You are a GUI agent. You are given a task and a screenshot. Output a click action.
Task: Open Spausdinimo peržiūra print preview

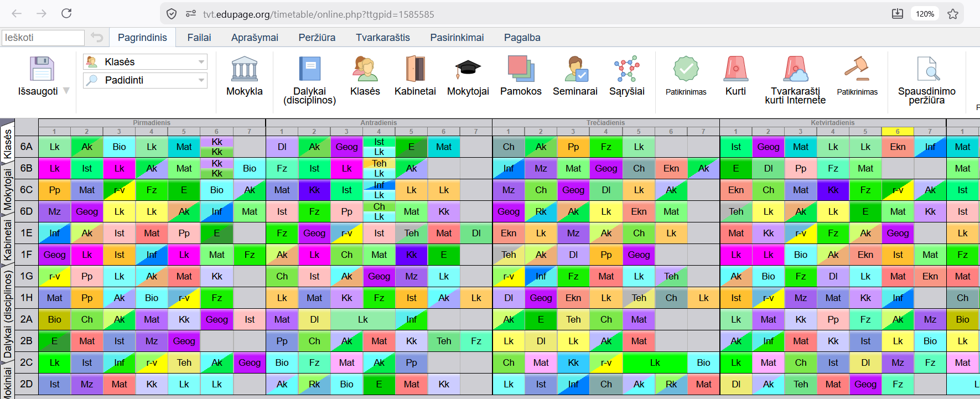coord(927,70)
